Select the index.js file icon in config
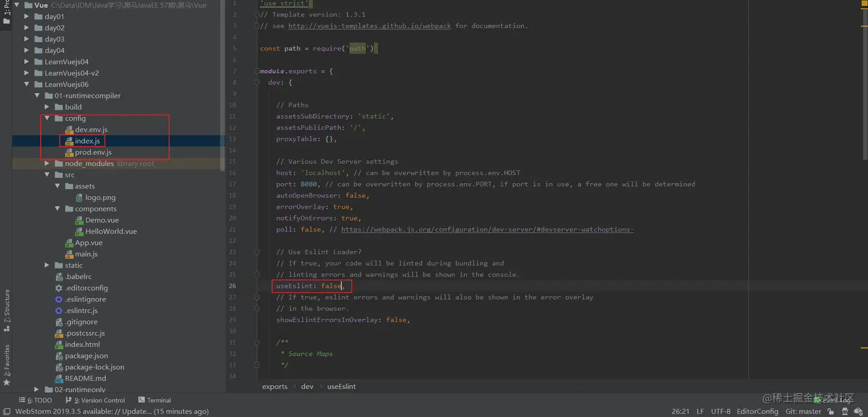This screenshot has width=868, height=417. click(x=69, y=141)
